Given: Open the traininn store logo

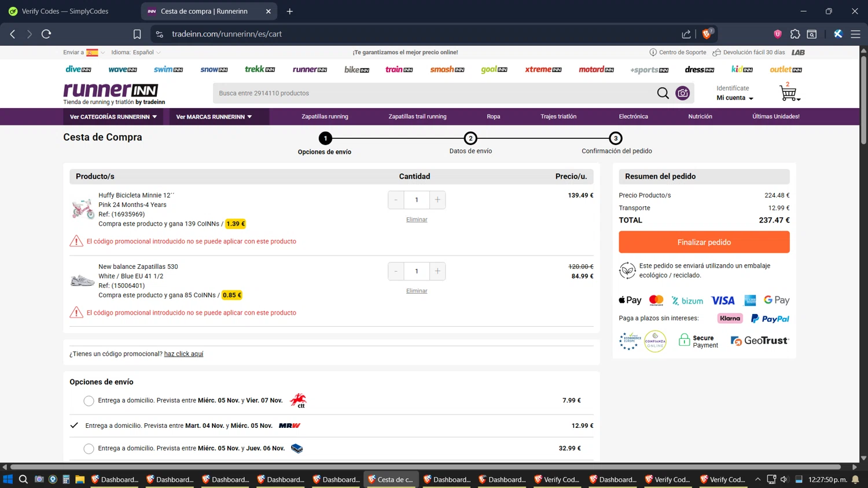Looking at the screenshot, I should click(399, 69).
